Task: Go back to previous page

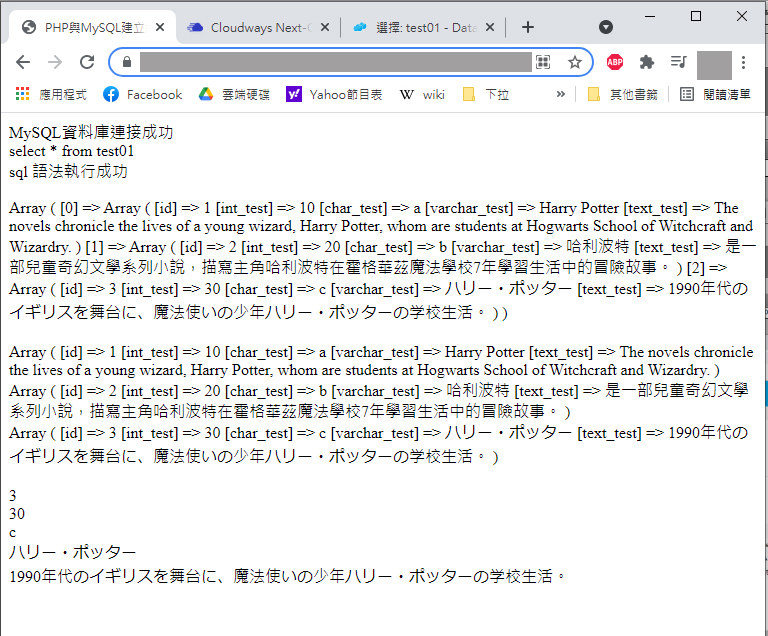Action: [23, 62]
